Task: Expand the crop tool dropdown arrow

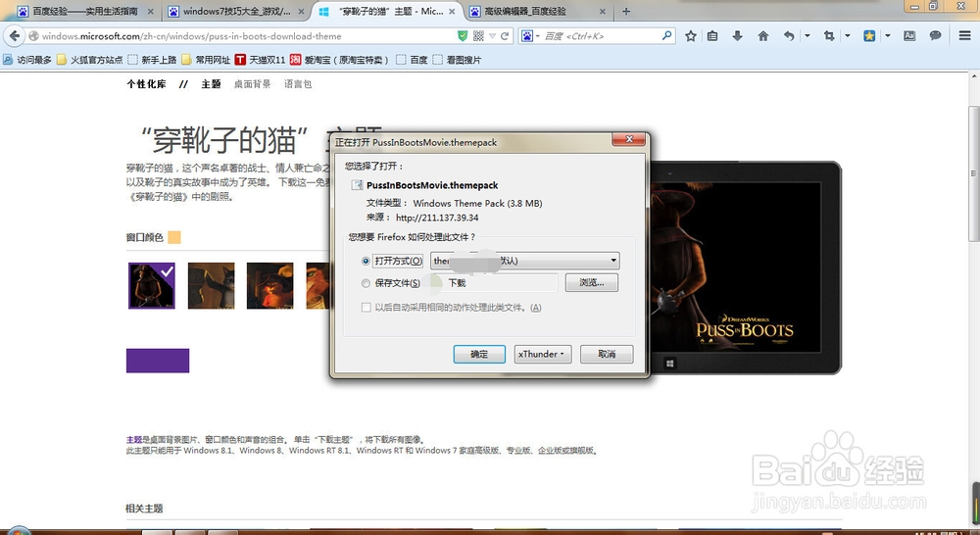Action: (x=848, y=36)
